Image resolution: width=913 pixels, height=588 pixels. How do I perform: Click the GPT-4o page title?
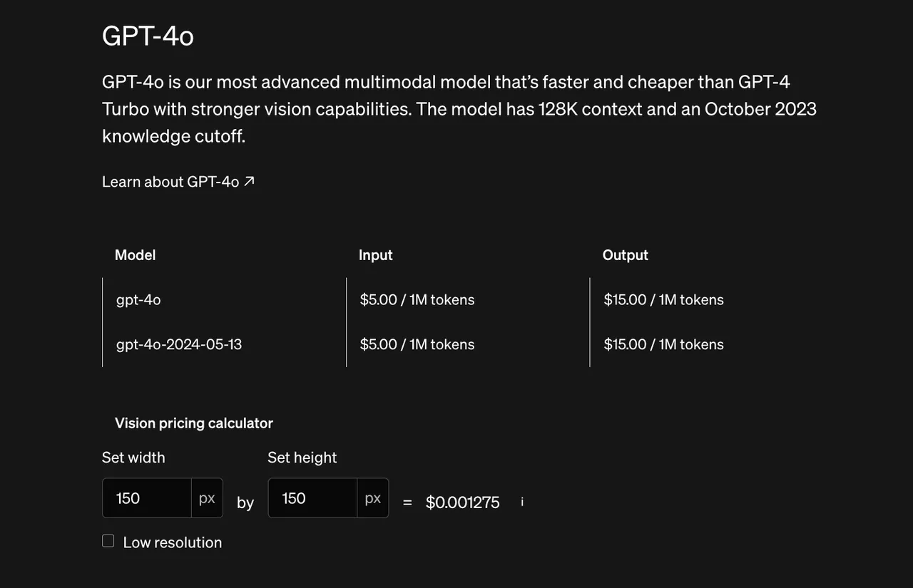coord(148,36)
